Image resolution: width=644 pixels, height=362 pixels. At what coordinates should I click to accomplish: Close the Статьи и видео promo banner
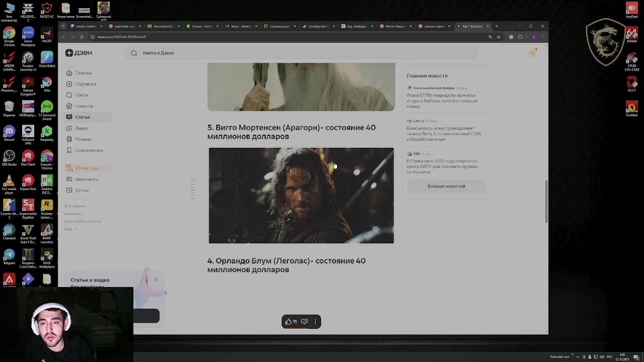[155, 280]
